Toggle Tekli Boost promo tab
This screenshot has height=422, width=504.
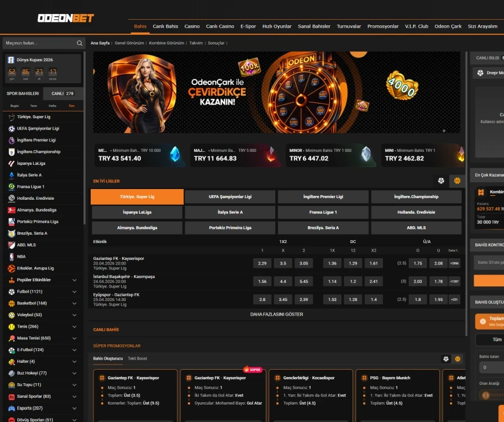tap(137, 358)
